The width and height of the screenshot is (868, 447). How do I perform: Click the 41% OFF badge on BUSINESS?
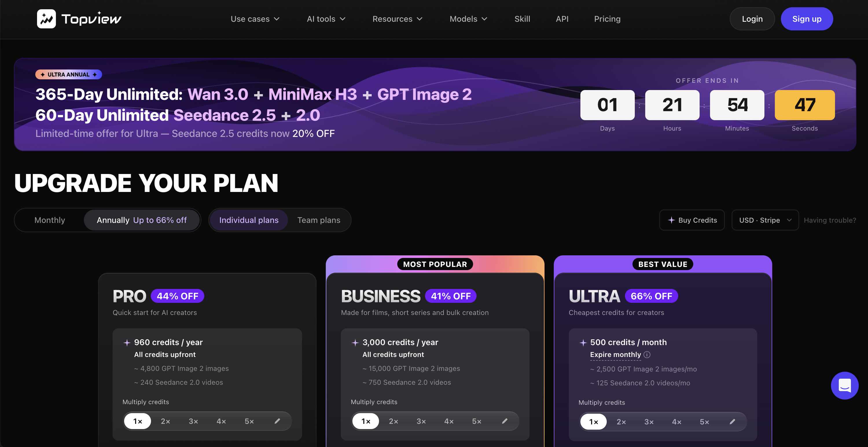451,296
